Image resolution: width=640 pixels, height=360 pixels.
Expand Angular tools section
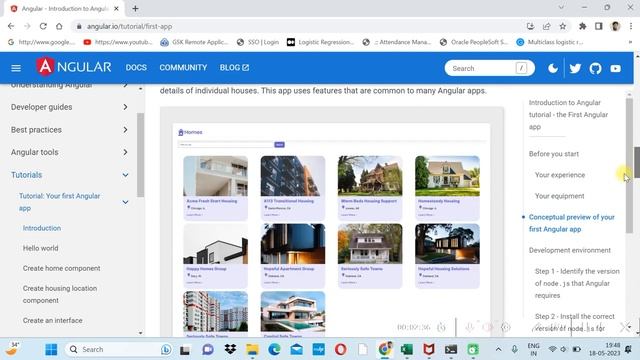click(x=69, y=152)
